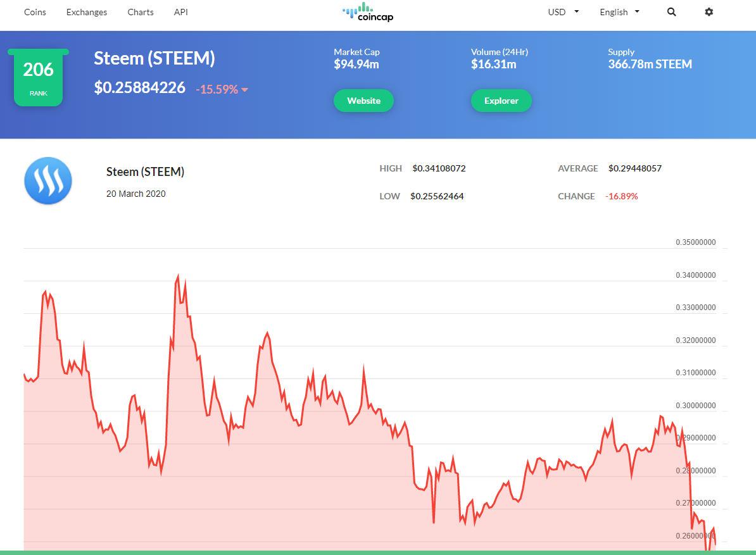Open the Coins menu item

pos(35,12)
